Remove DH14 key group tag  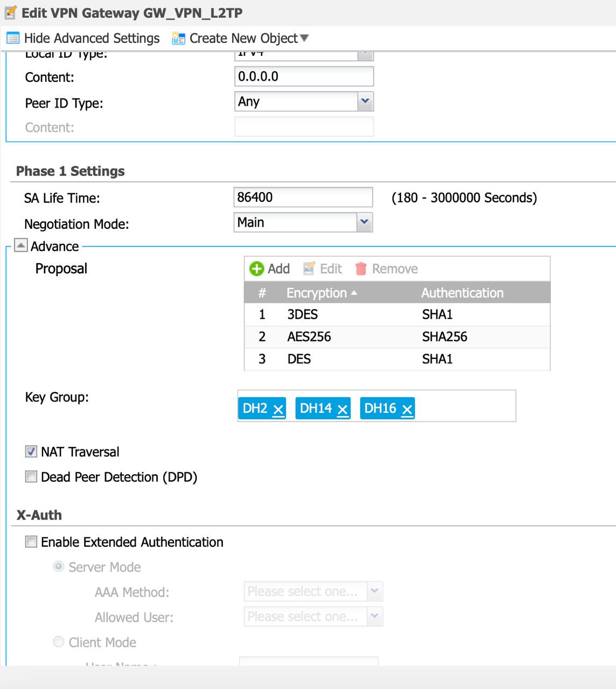[x=342, y=410]
